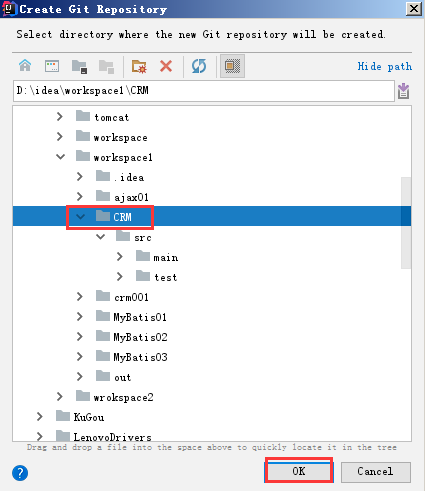Select the project directory icon
425x491 pixels.
click(x=79, y=66)
